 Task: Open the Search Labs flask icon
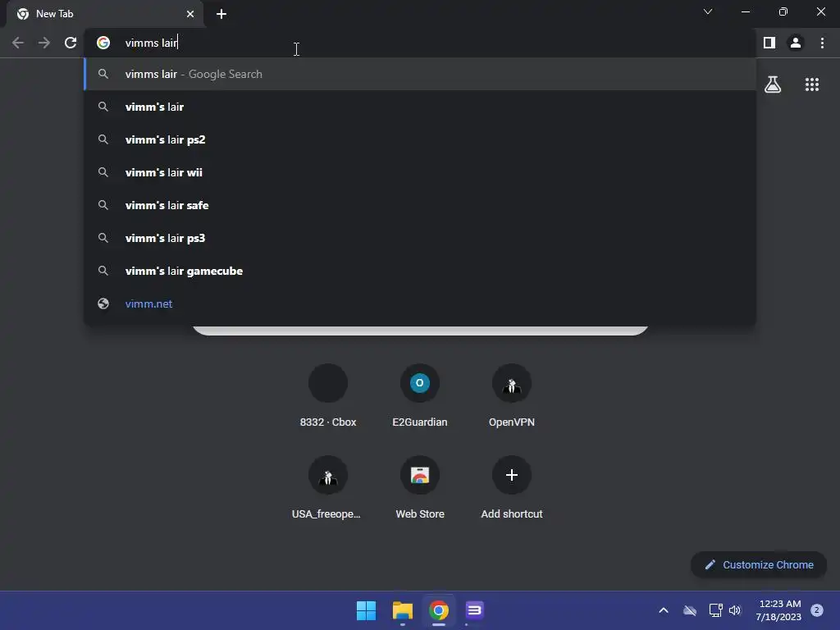pyautogui.click(x=773, y=84)
